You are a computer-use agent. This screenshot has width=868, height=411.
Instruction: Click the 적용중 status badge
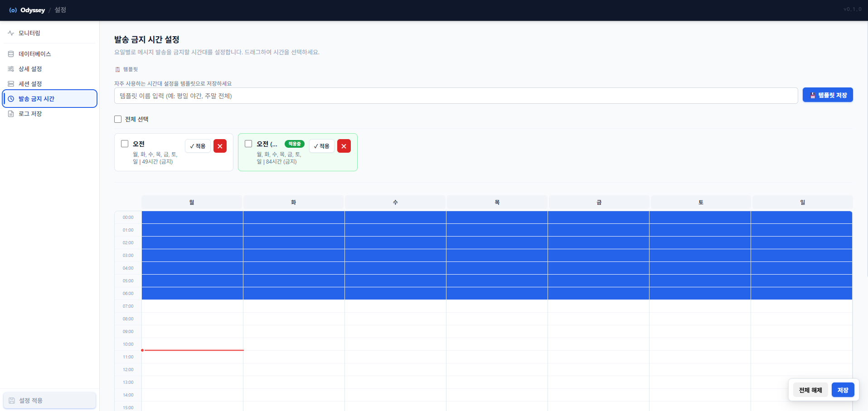click(295, 144)
